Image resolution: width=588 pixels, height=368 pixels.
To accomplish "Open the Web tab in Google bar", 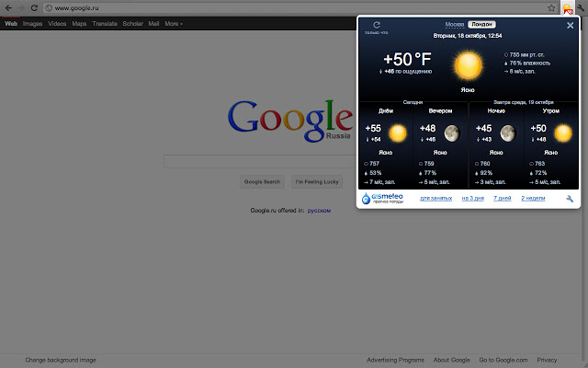I will click(x=11, y=24).
